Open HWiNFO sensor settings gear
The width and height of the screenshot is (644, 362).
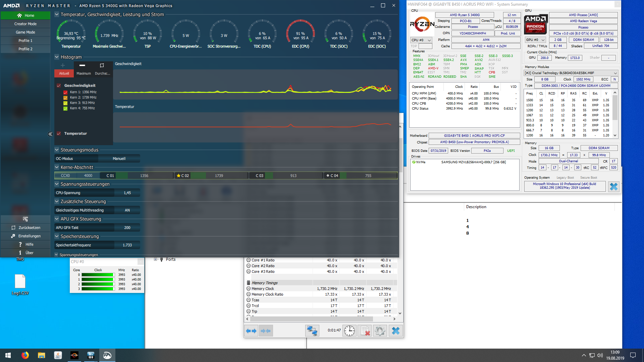coord(380,331)
